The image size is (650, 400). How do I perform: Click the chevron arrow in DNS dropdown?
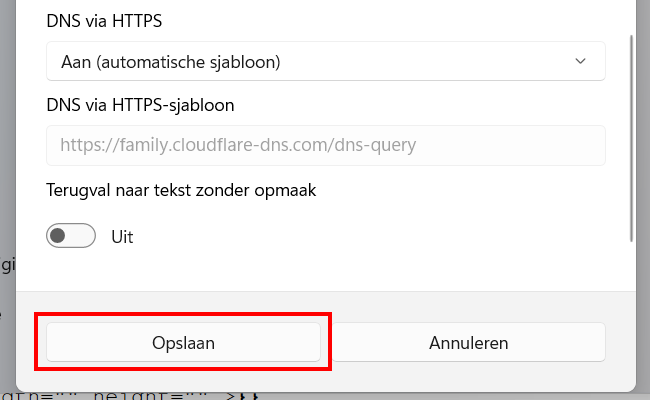(581, 61)
